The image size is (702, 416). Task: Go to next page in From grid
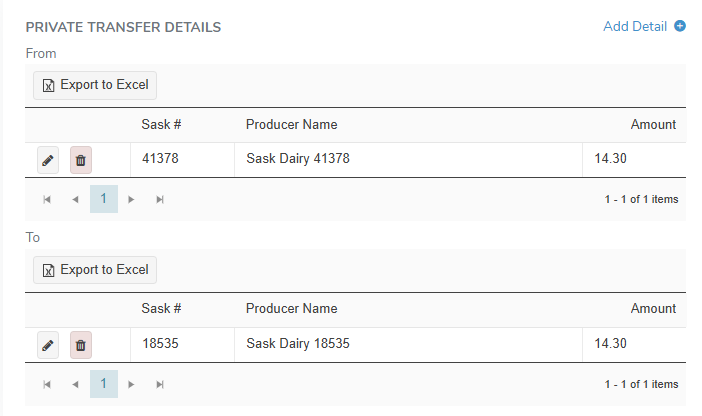pyautogui.click(x=131, y=199)
